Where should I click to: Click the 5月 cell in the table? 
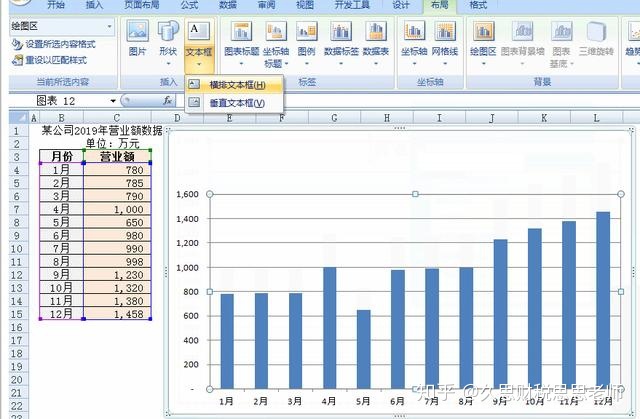(62, 222)
